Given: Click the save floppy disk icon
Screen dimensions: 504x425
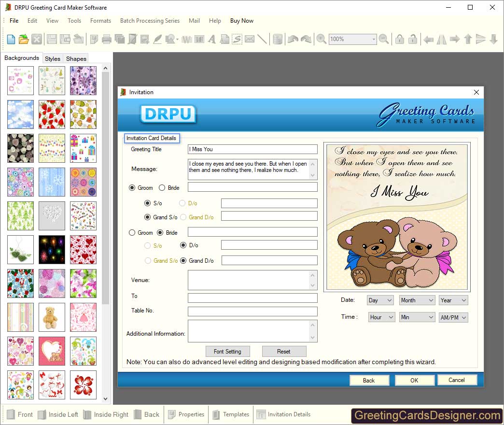Looking at the screenshot, I should coord(52,39).
